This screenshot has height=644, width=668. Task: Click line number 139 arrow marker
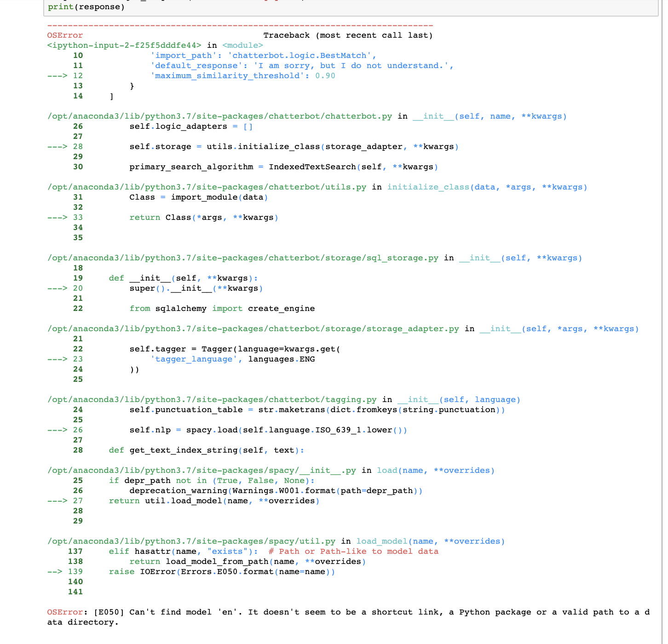point(65,572)
